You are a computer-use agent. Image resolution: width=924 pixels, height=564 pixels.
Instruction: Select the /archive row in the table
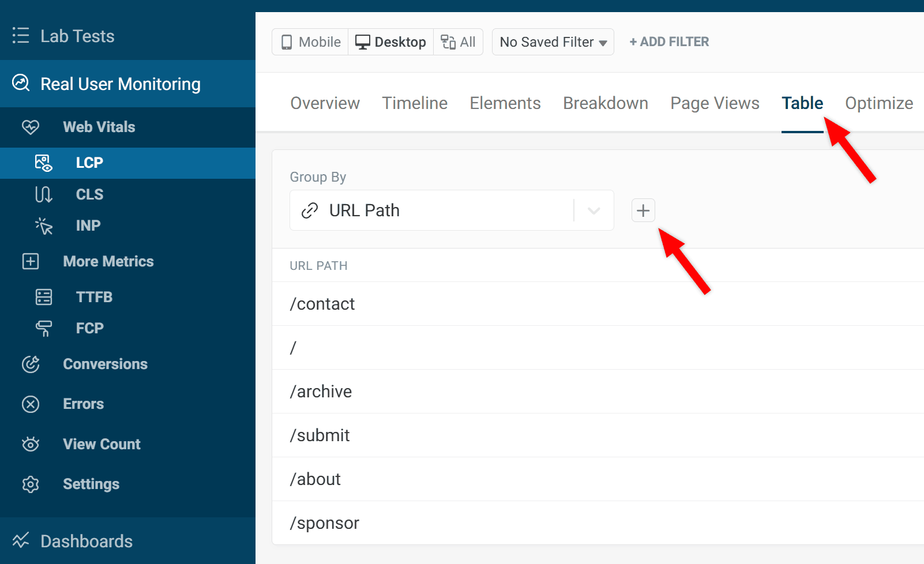321,391
